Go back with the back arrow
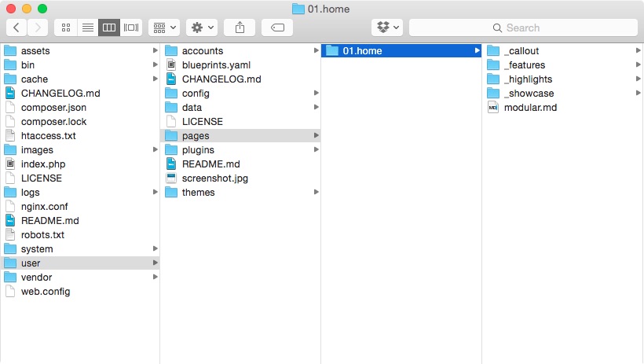 coord(17,28)
